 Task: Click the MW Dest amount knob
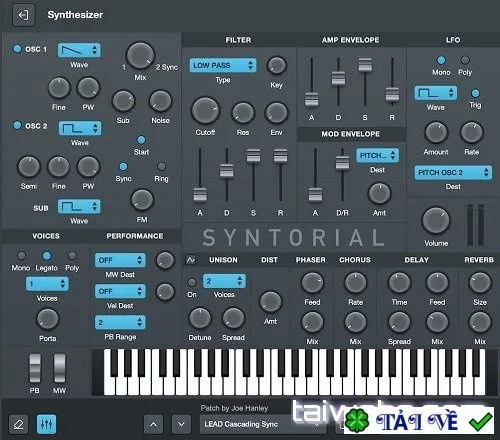(165, 260)
